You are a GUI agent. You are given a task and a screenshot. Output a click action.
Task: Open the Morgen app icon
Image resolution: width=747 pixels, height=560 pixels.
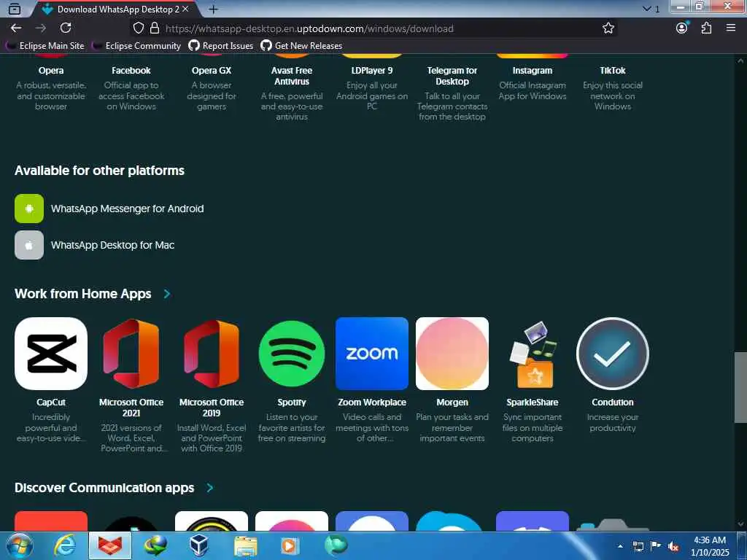coord(452,354)
